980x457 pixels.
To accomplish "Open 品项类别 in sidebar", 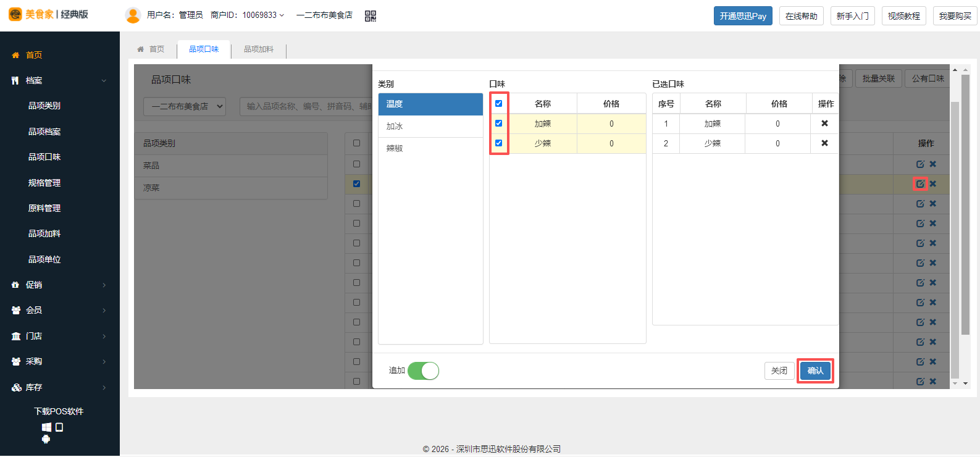I will click(x=44, y=106).
